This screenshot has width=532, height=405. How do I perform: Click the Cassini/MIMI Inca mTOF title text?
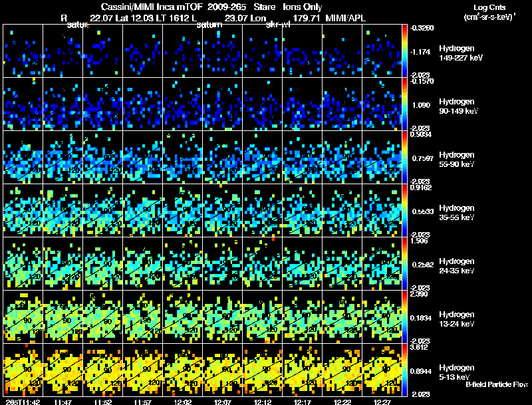point(152,7)
